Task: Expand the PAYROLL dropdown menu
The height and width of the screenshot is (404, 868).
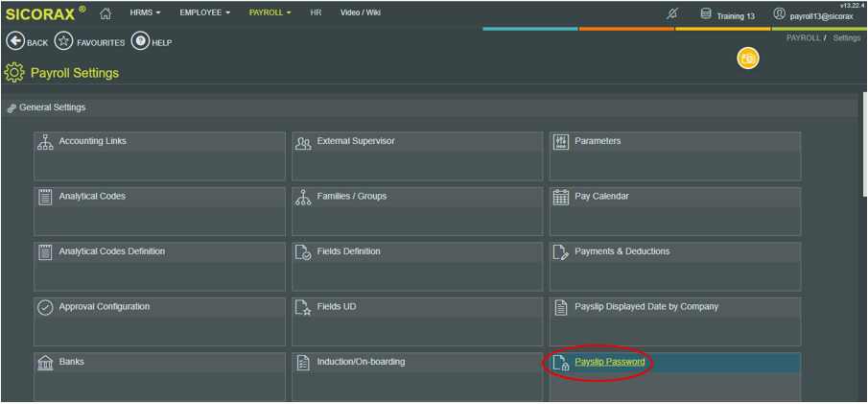Action: tap(270, 13)
